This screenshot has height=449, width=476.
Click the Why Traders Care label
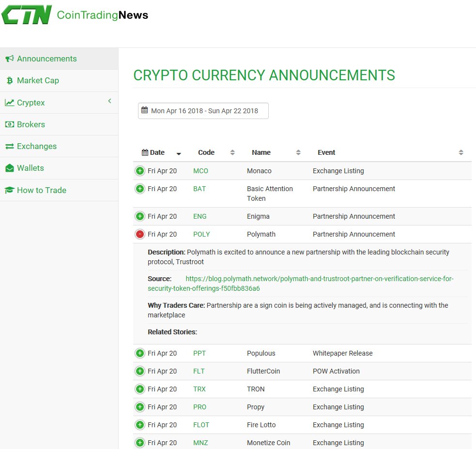point(176,305)
